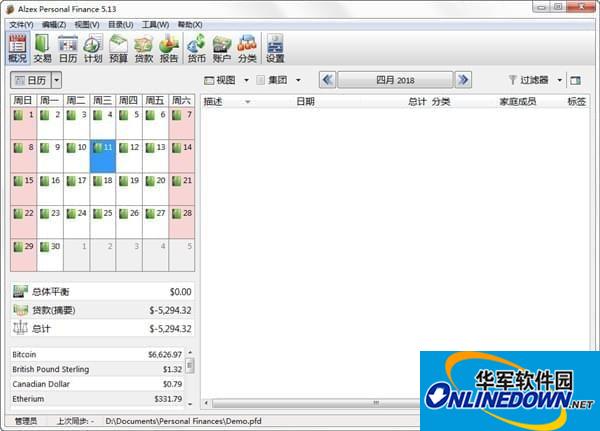
Task: Select April 28 in the calendar
Action: click(x=182, y=222)
